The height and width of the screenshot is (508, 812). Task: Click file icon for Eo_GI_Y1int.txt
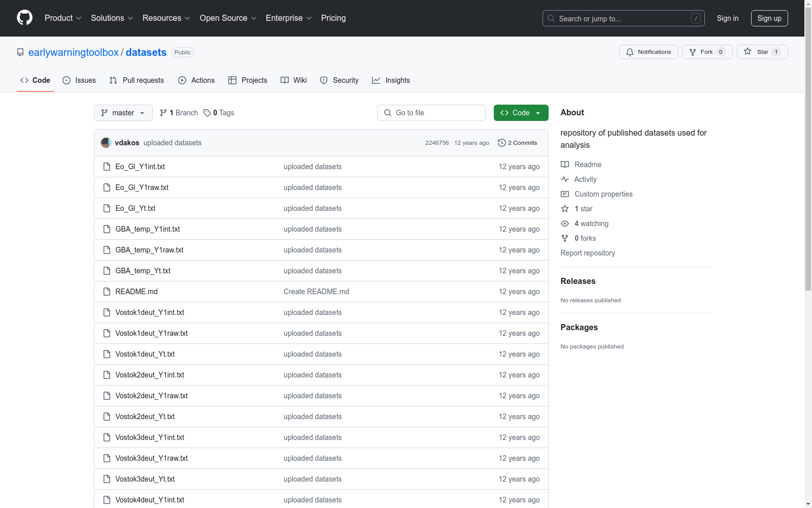(107, 167)
